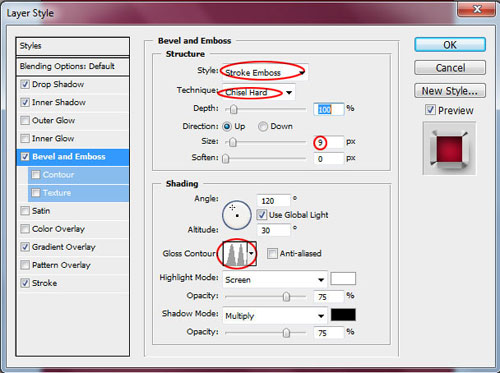The width and height of the screenshot is (500, 373).
Task: Click the Shadow Opacity value field
Action: (328, 332)
